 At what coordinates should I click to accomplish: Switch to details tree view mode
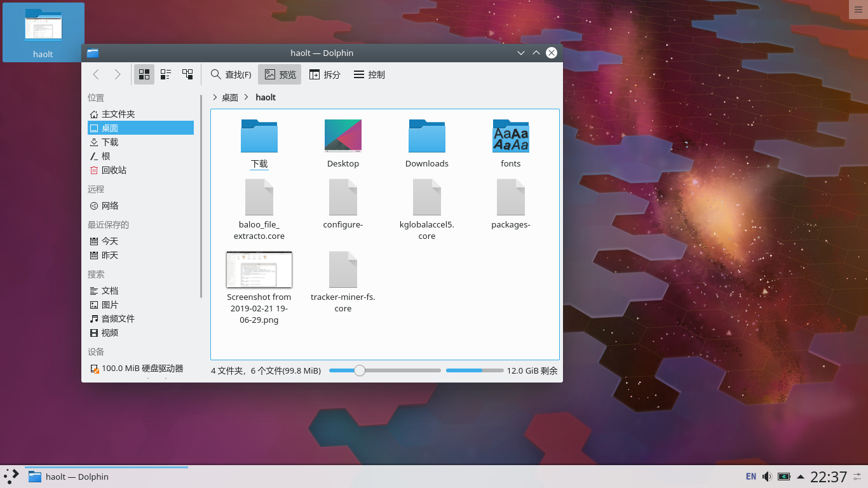pos(187,74)
